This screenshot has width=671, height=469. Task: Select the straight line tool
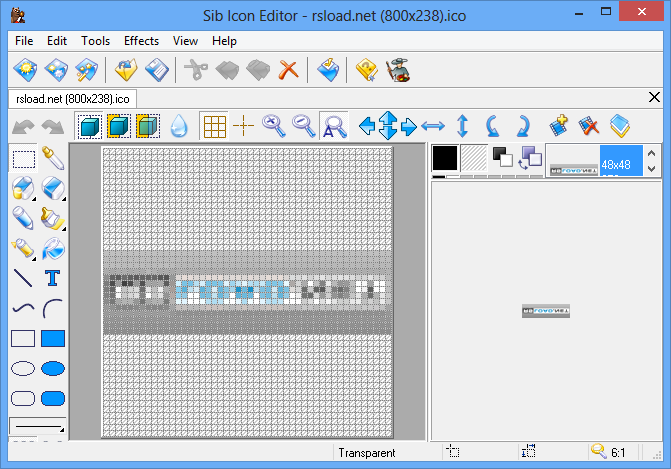(x=23, y=278)
